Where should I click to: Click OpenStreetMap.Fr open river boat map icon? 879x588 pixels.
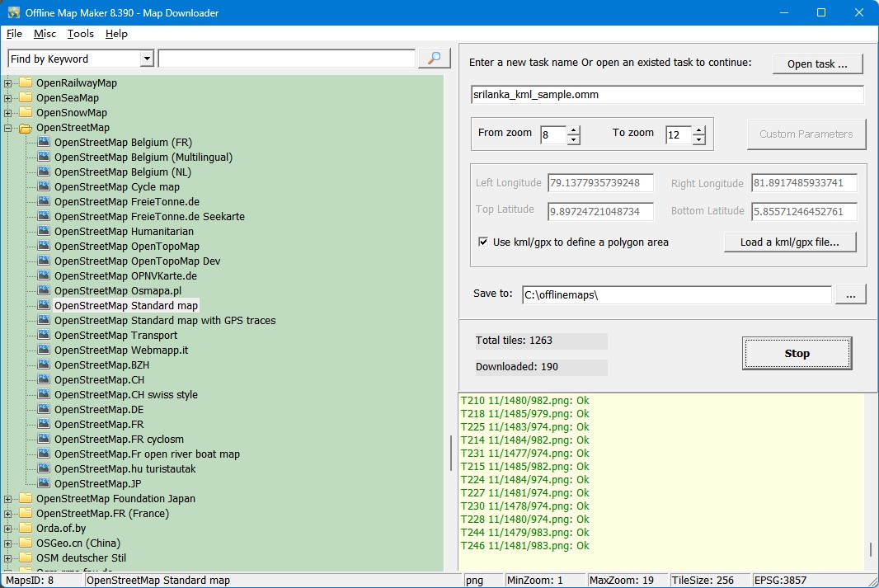point(44,454)
